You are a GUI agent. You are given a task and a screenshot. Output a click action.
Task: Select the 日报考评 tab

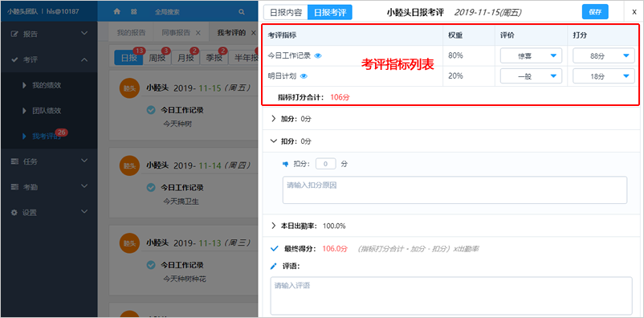(x=330, y=12)
